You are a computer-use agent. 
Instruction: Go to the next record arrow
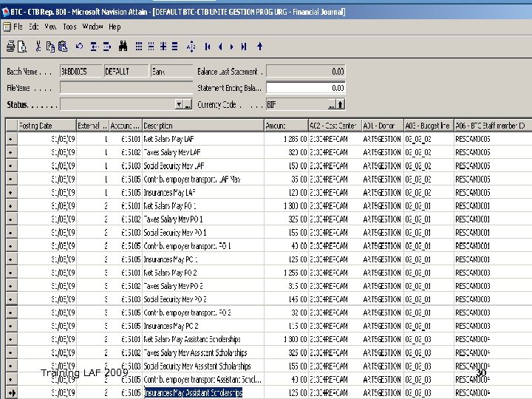point(232,47)
